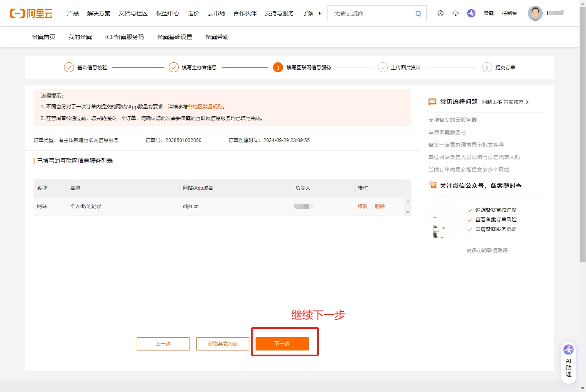Open the 支持与服务 dropdown menu

point(279,13)
